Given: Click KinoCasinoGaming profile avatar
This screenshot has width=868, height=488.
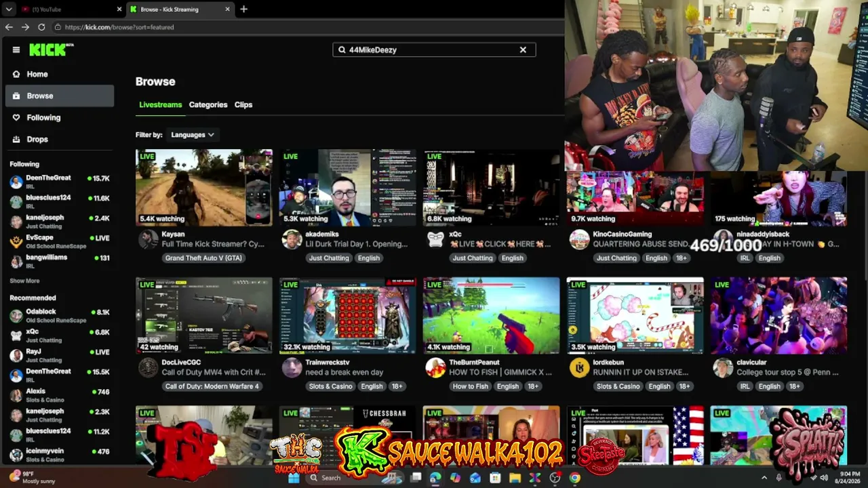Looking at the screenshot, I should (x=580, y=239).
